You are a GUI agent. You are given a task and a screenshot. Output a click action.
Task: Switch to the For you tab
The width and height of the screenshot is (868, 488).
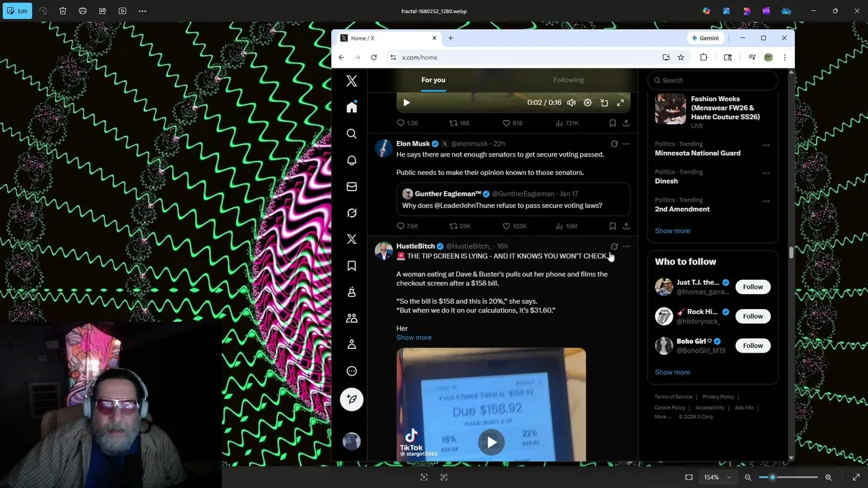(433, 80)
